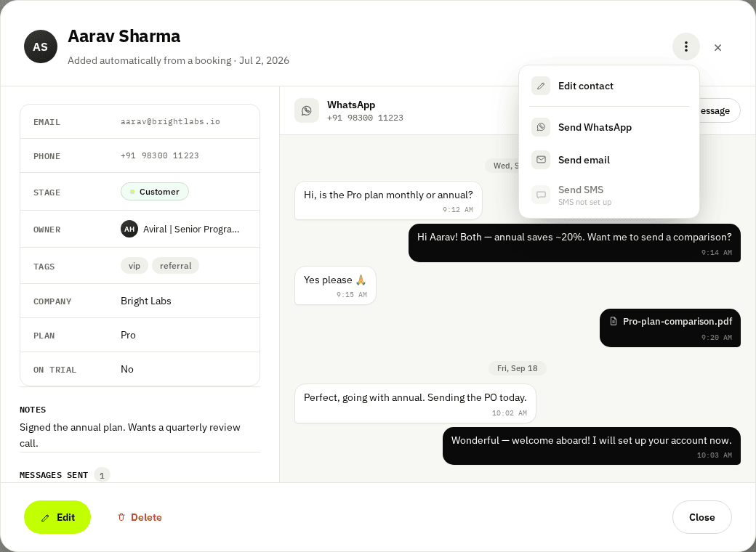The image size is (756, 552).
Task: Click the green Edit button
Action: pyautogui.click(x=57, y=517)
